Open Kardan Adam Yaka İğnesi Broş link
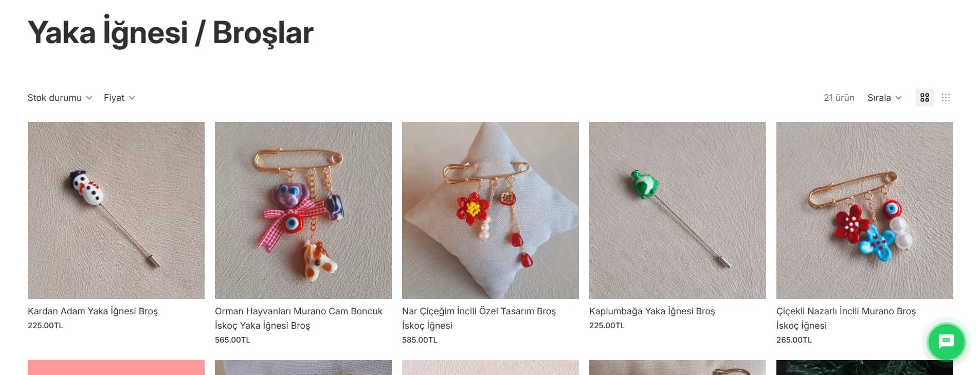Viewport: 980px width, 375px height. tap(93, 311)
